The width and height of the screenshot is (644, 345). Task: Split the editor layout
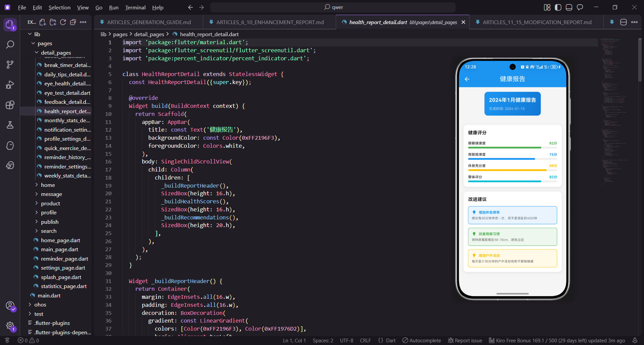(x=624, y=22)
